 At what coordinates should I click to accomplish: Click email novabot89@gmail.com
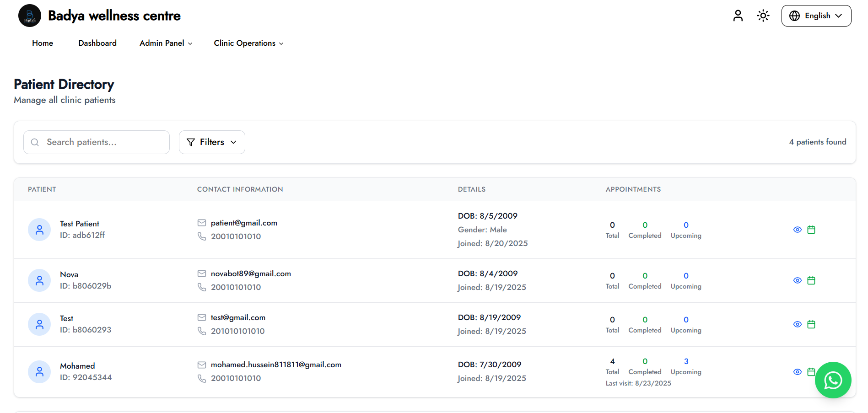251,274
